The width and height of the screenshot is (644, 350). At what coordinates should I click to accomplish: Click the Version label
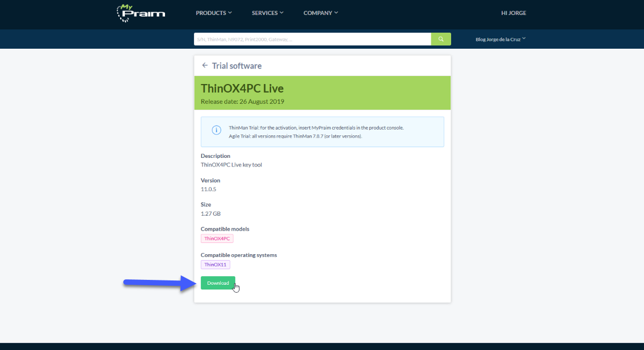pos(211,180)
